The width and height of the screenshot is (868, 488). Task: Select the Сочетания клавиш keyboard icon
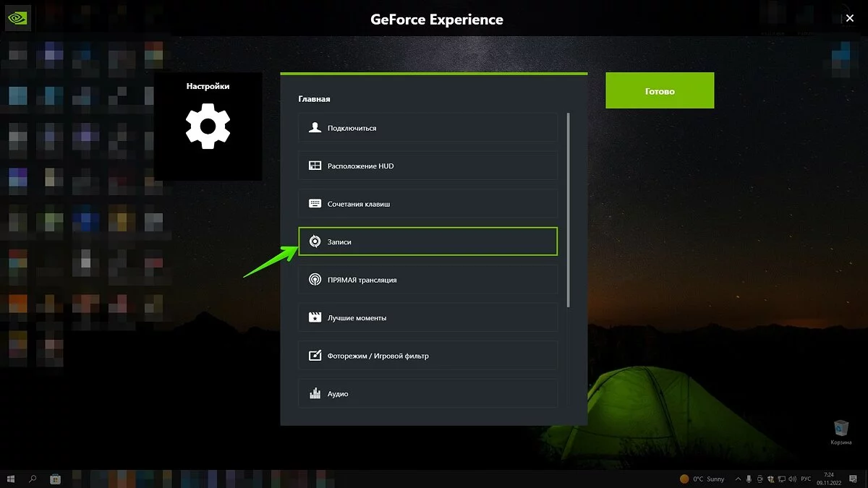tap(315, 204)
